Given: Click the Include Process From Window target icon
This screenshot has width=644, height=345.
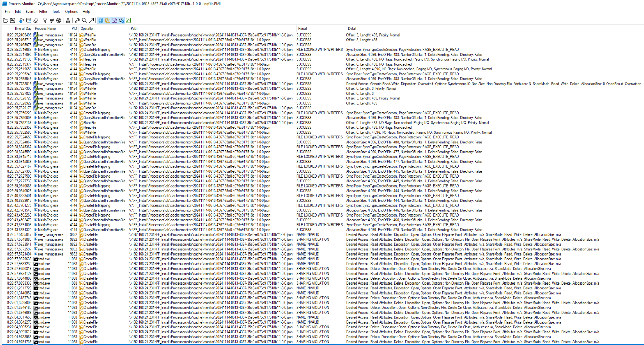Looking at the screenshot, I should tap(59, 20).
